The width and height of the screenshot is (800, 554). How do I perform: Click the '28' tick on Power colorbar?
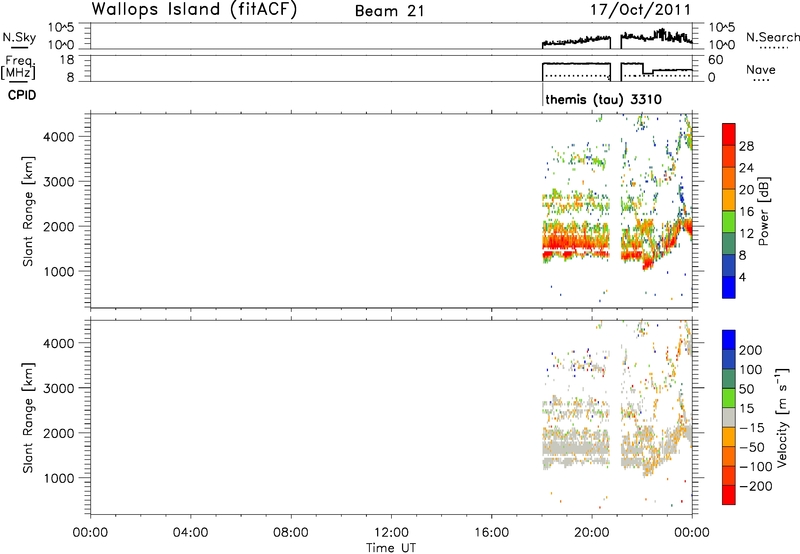tap(746, 146)
